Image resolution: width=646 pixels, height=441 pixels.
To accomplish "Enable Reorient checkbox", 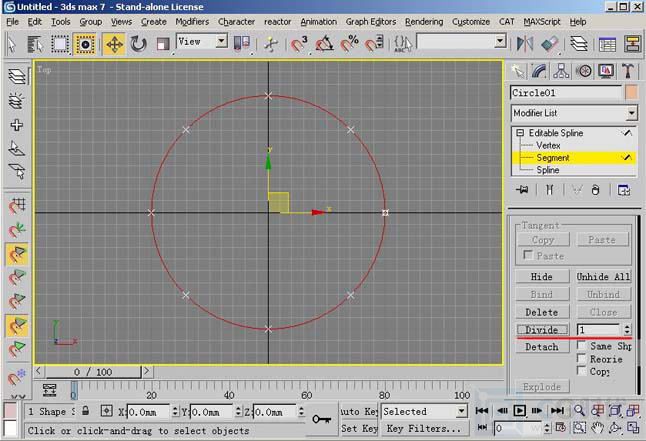I will pyautogui.click(x=581, y=358).
